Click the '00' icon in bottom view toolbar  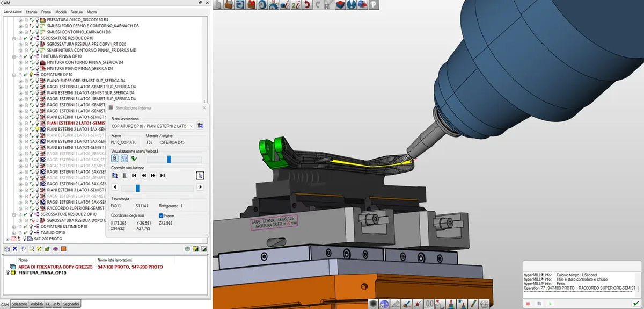click(429, 304)
